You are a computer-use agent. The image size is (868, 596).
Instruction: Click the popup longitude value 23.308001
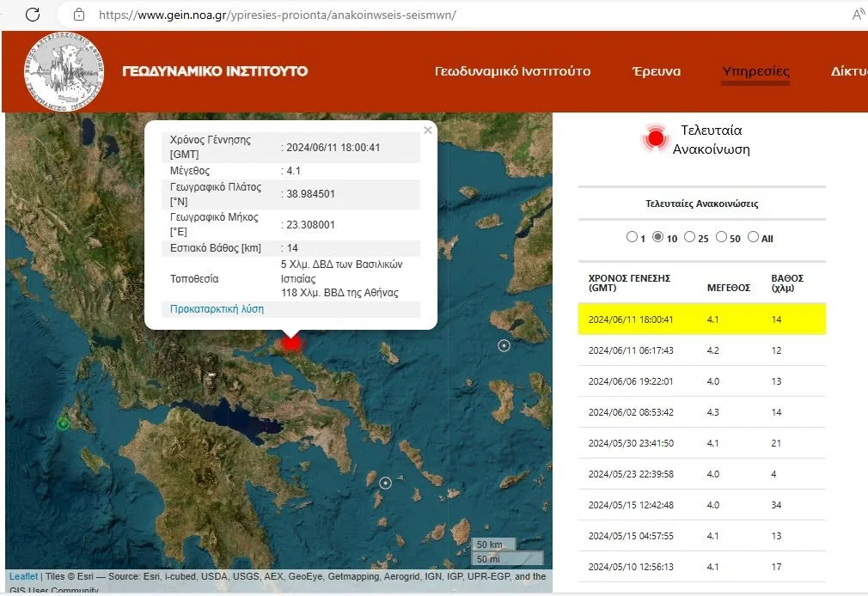click(x=310, y=225)
